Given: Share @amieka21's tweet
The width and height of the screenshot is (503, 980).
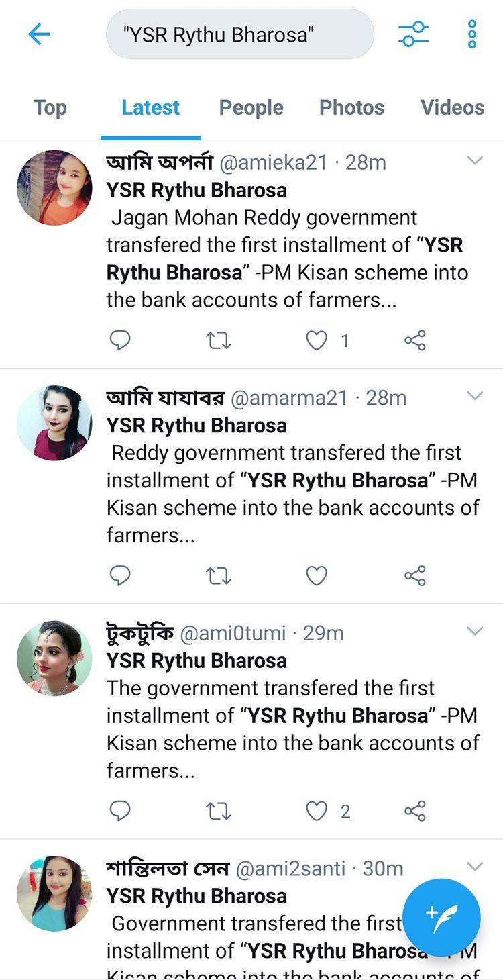Looking at the screenshot, I should coord(415,341).
